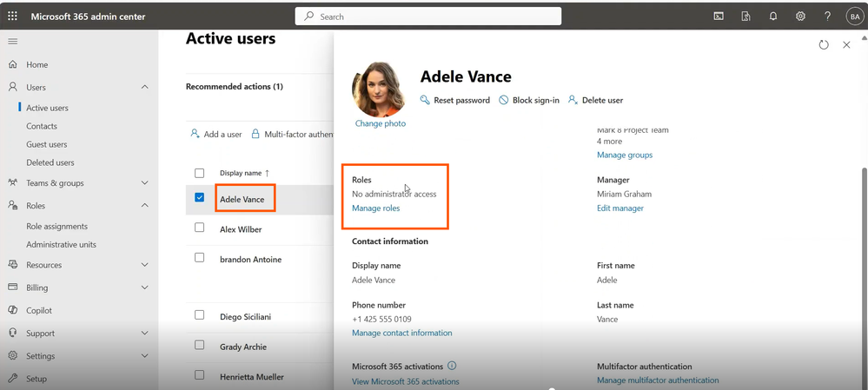Click the Billing card icon

pos(13,288)
